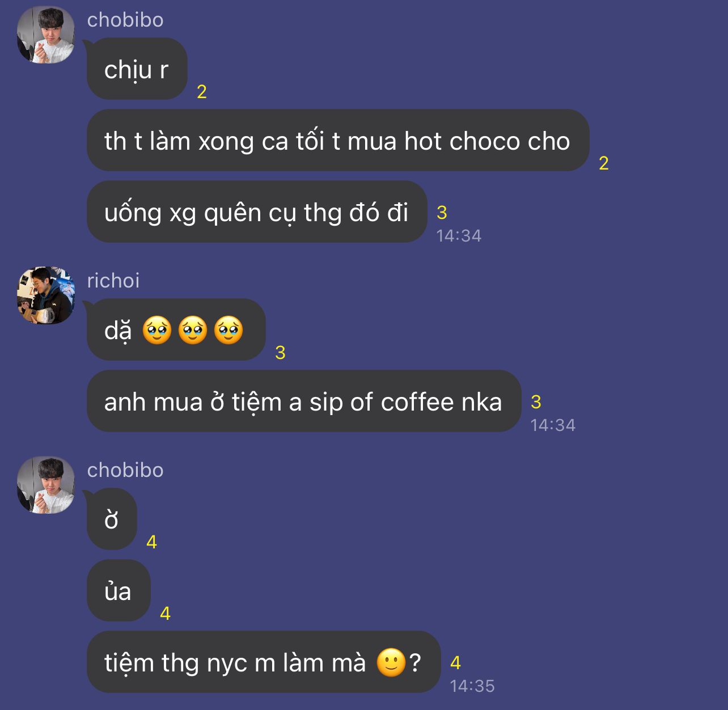
Task: Click the read count next to 'ủa'
Action: point(165,614)
